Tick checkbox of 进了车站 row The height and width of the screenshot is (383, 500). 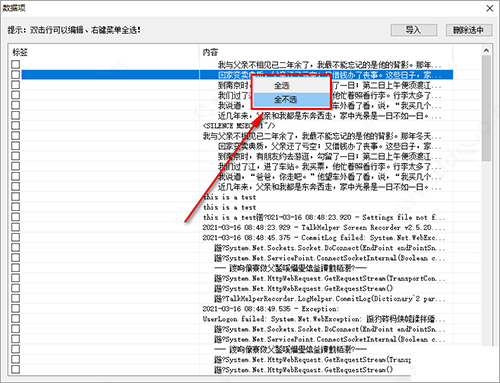pos(15,166)
